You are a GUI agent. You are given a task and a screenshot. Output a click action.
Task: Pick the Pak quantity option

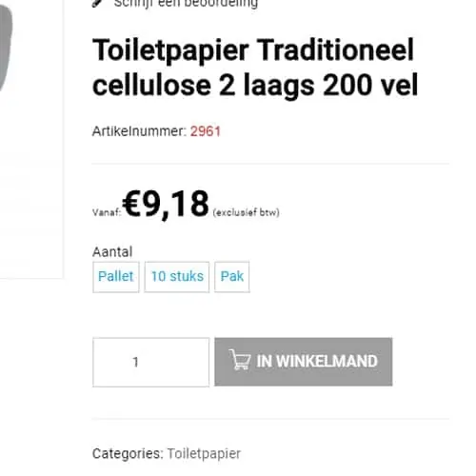[x=232, y=277]
